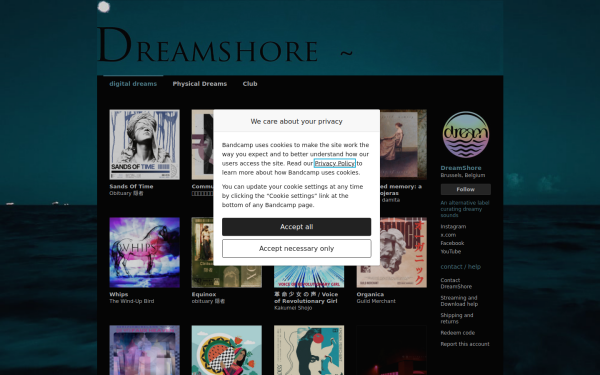Open the dark red album cover in bottom row
Screen dimensions: 600x375
tap(391, 350)
